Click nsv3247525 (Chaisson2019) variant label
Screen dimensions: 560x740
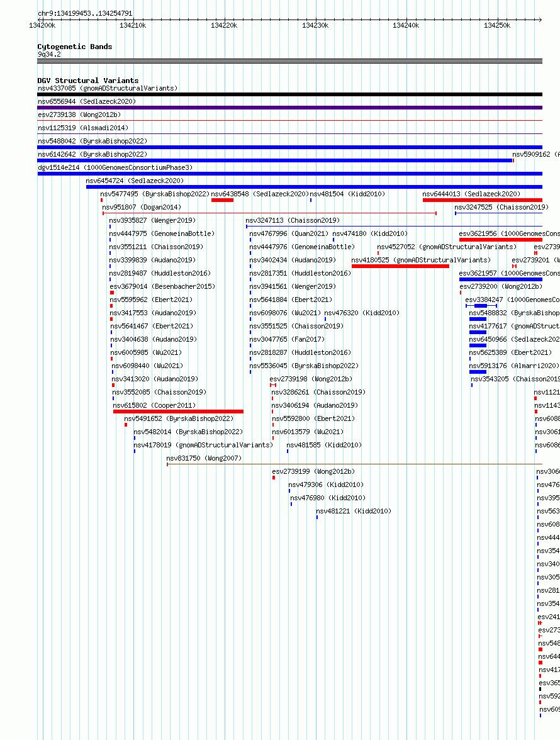point(501,207)
